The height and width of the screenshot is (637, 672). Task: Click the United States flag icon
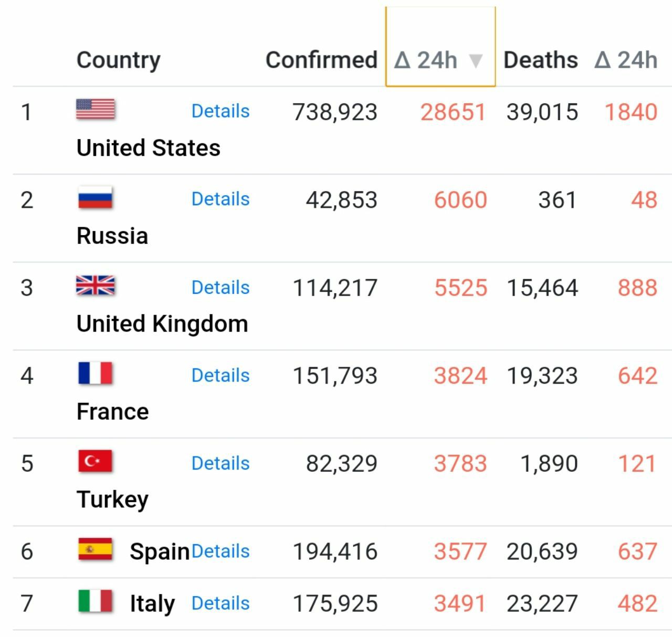(x=95, y=109)
